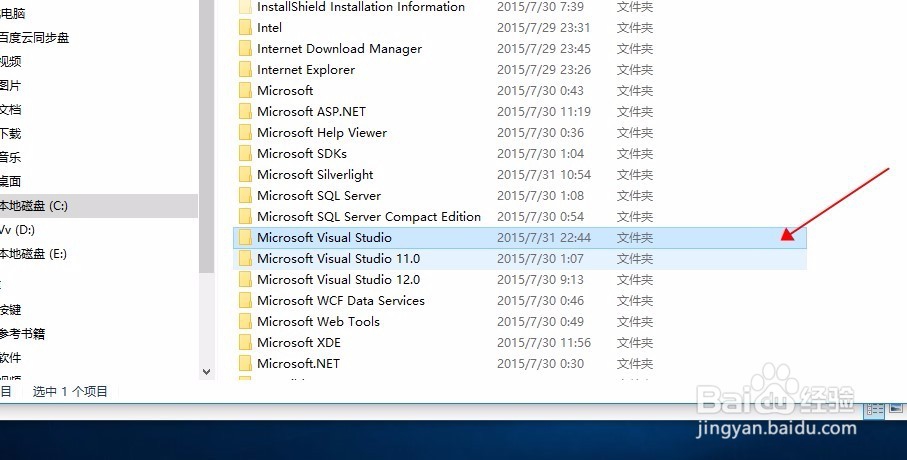Open 文档 in navigation pane
907x460 pixels.
click(10, 109)
